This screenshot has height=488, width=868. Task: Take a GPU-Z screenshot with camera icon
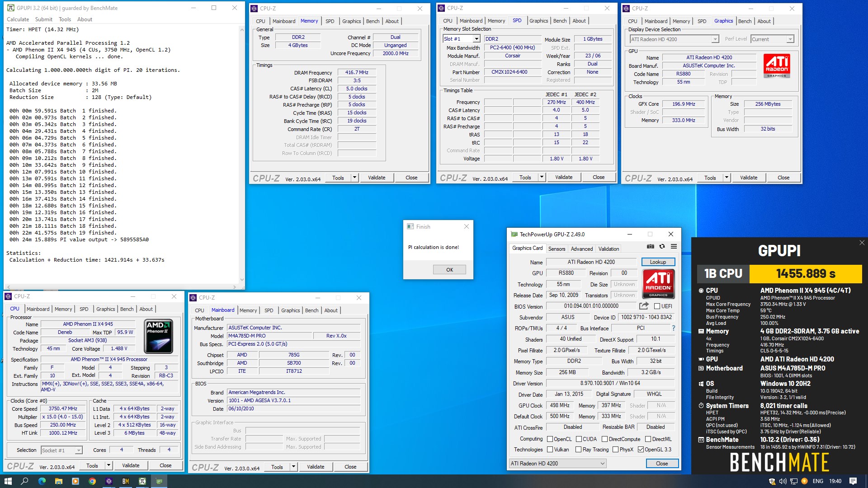pos(650,247)
